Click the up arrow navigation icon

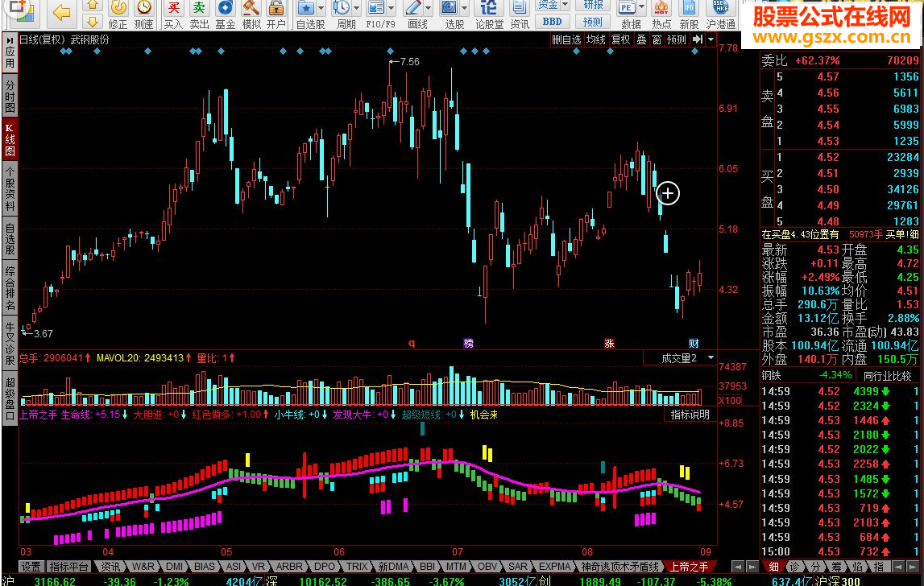92,6
